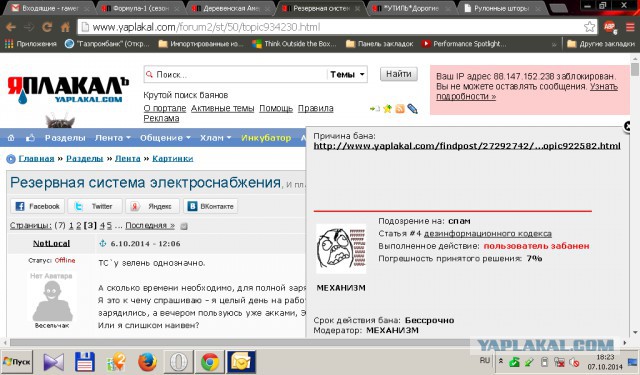Viewport: 640px width, 375px height.
Task: Expand the Темы search scope dropdown
Action: (x=347, y=75)
